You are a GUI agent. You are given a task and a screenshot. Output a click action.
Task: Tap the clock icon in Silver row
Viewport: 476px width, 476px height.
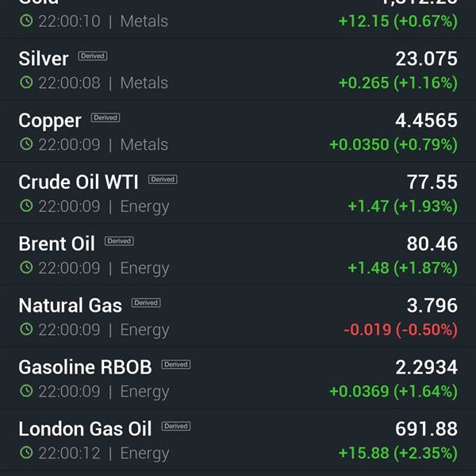coord(26,83)
